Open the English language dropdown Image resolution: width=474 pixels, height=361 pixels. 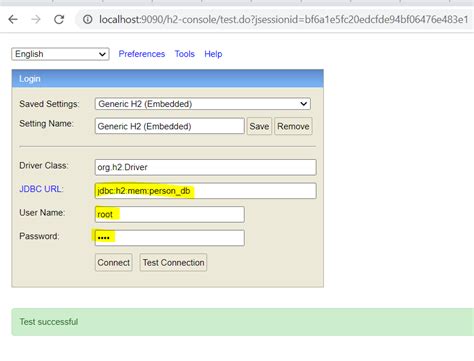60,54
